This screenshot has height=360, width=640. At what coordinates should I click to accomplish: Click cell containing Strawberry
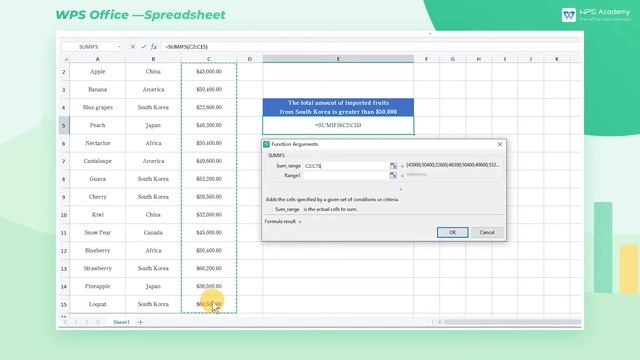(x=98, y=269)
